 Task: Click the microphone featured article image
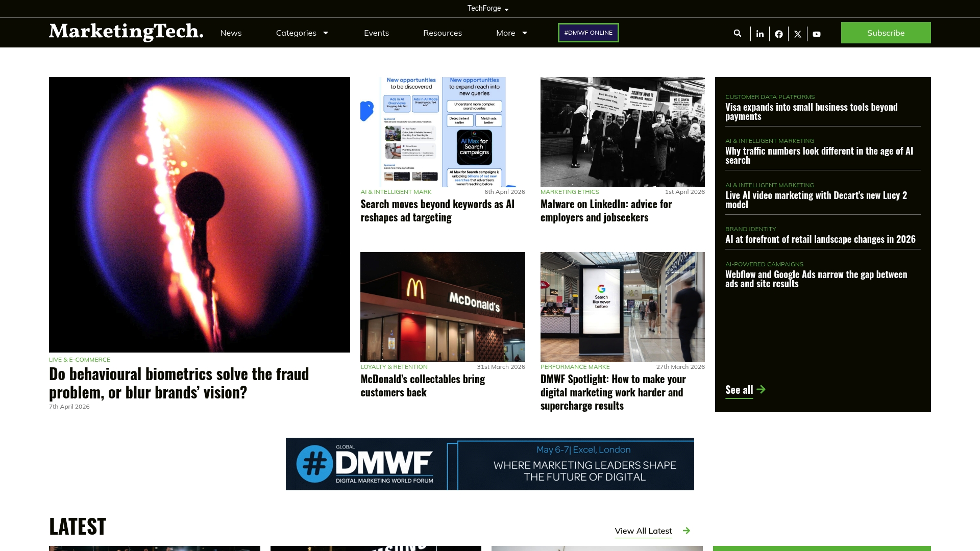click(200, 215)
